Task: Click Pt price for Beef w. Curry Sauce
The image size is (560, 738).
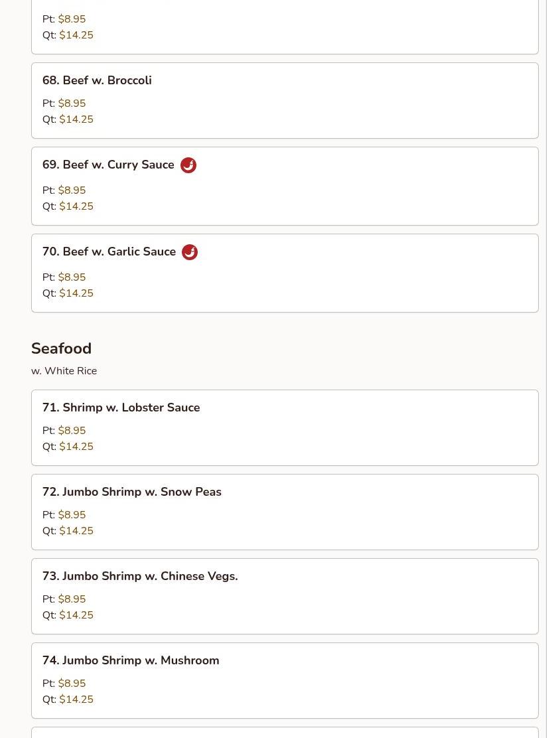Action: click(72, 190)
